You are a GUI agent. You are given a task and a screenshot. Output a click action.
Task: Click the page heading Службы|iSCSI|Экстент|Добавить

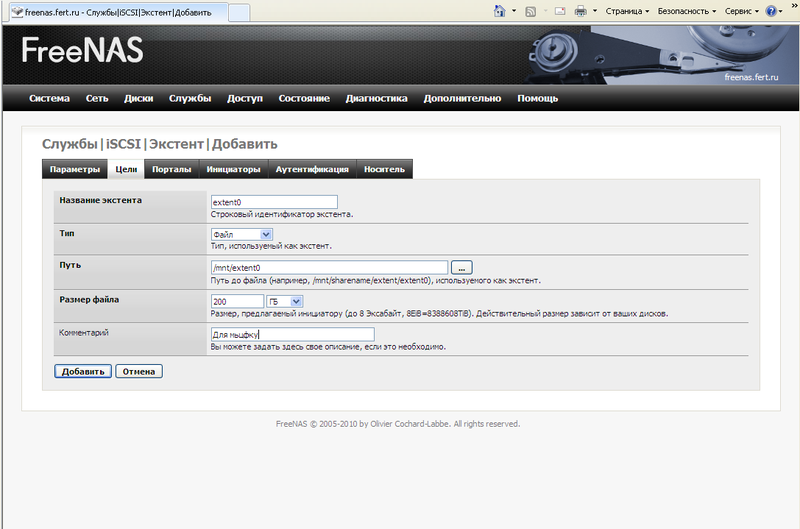160,144
